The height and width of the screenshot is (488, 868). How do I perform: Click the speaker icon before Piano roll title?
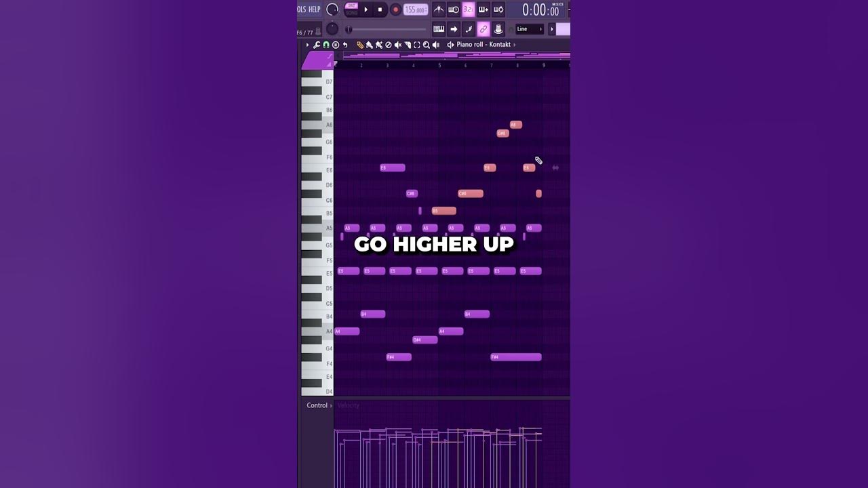(x=450, y=45)
